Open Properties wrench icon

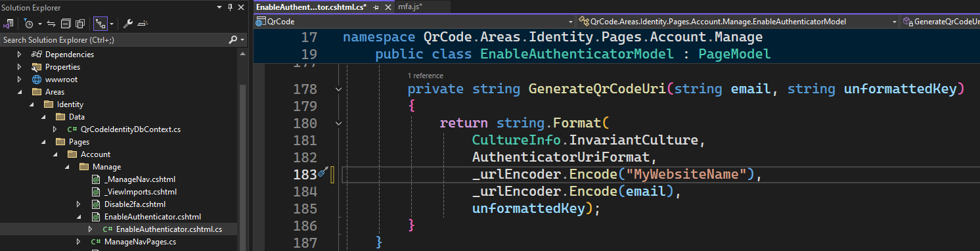[128, 24]
